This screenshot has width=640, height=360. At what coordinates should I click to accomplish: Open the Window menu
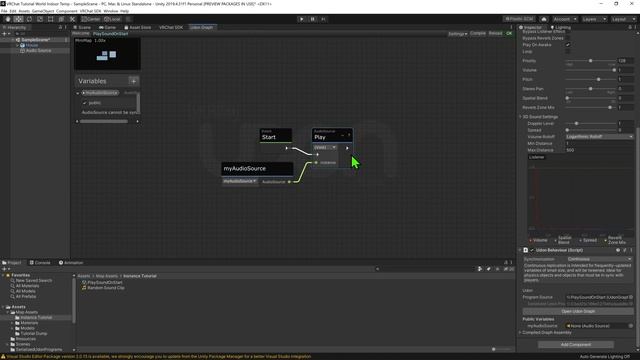point(110,11)
